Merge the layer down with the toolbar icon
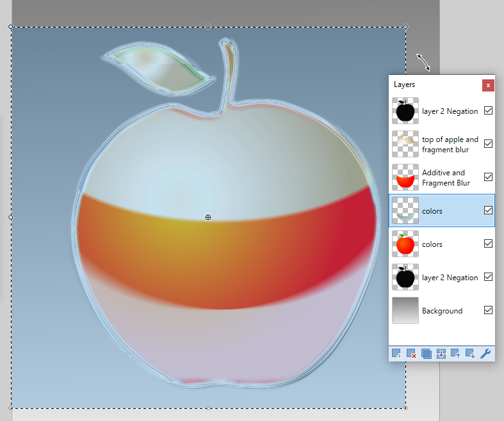Screen dimensions: 504x421 point(441,354)
